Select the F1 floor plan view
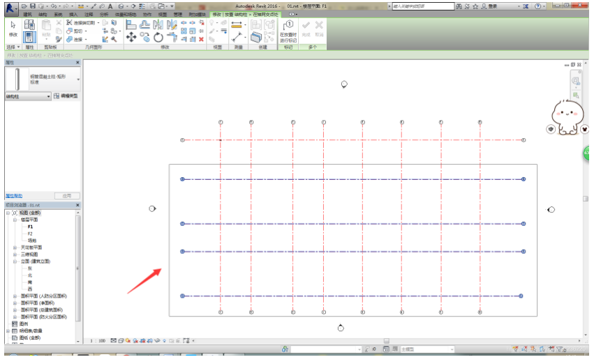 pyautogui.click(x=30, y=227)
